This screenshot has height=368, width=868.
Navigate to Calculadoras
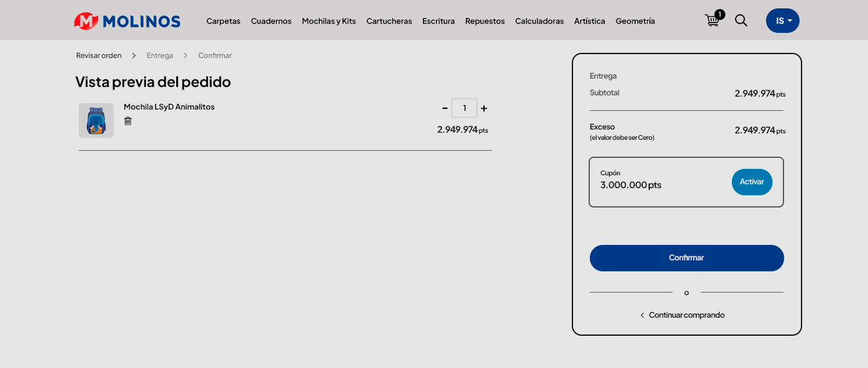click(x=539, y=21)
